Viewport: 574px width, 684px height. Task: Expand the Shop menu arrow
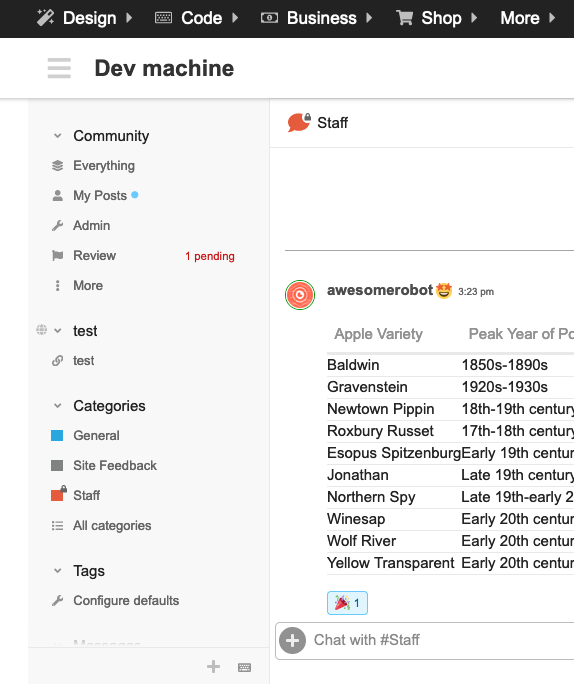click(x=475, y=18)
